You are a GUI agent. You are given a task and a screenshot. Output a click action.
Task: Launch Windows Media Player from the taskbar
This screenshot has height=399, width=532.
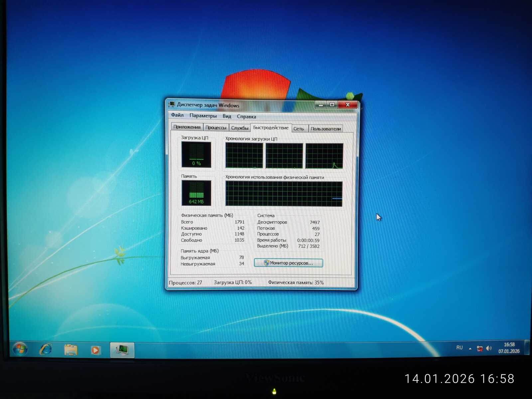pyautogui.click(x=95, y=350)
